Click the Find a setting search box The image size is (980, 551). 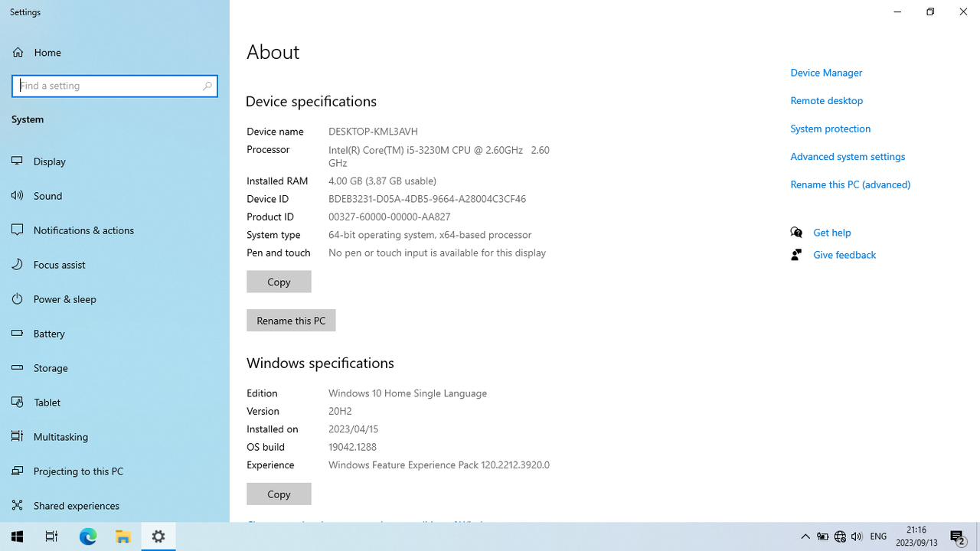pyautogui.click(x=115, y=86)
